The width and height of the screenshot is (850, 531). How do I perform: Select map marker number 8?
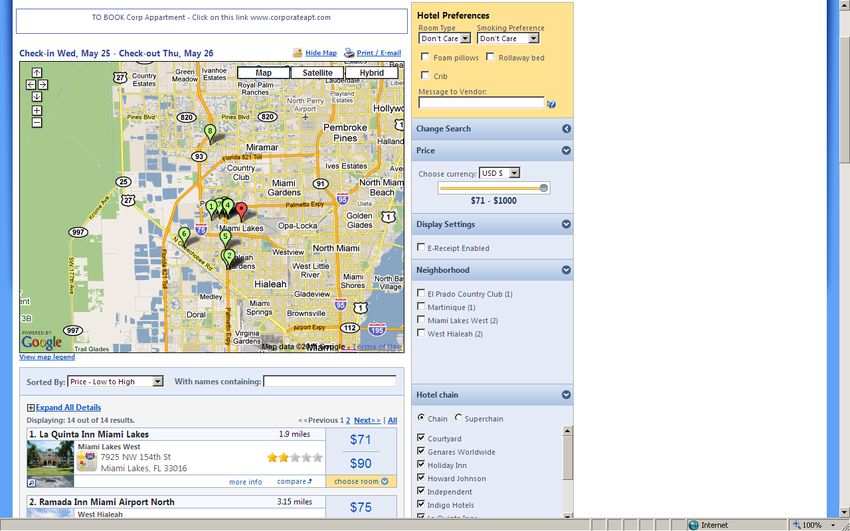pos(210,133)
